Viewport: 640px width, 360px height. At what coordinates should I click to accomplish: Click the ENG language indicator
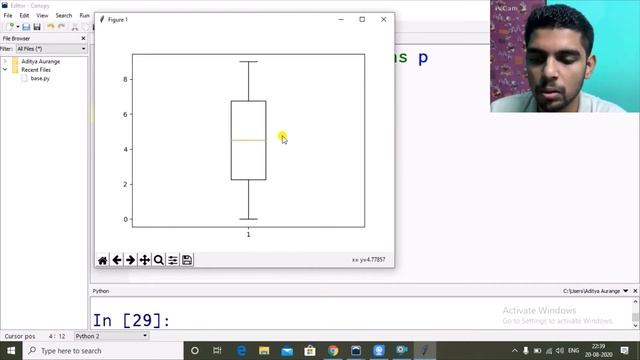pyautogui.click(x=573, y=351)
